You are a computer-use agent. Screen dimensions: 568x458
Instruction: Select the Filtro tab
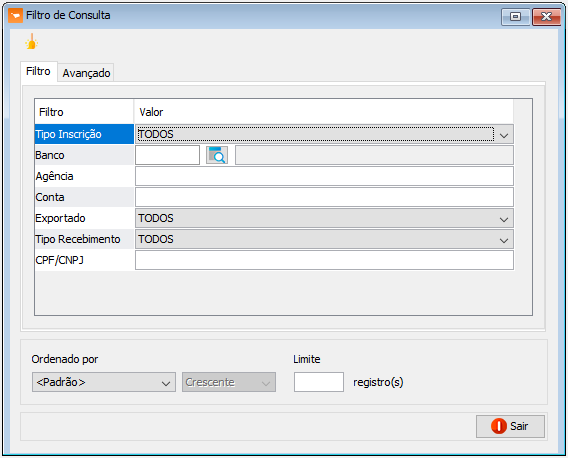(38, 71)
